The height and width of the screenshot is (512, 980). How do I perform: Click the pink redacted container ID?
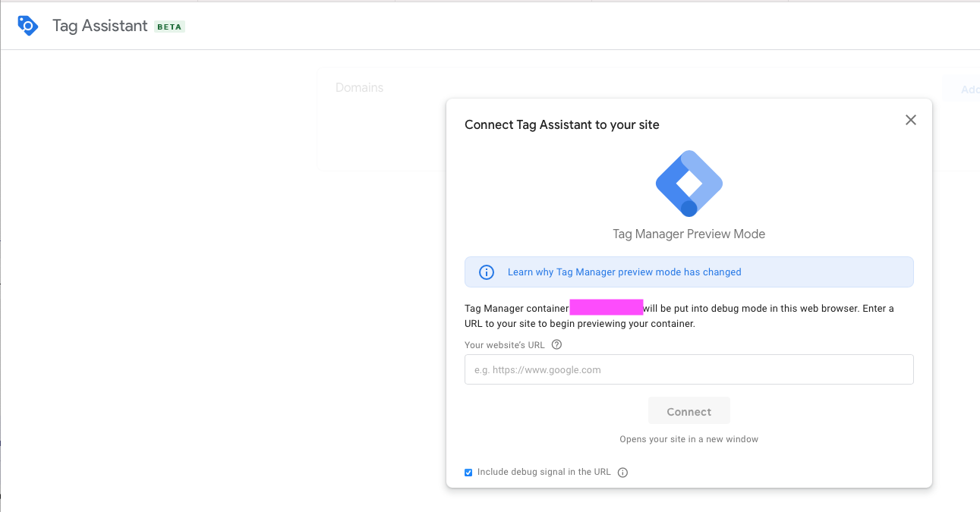606,308
